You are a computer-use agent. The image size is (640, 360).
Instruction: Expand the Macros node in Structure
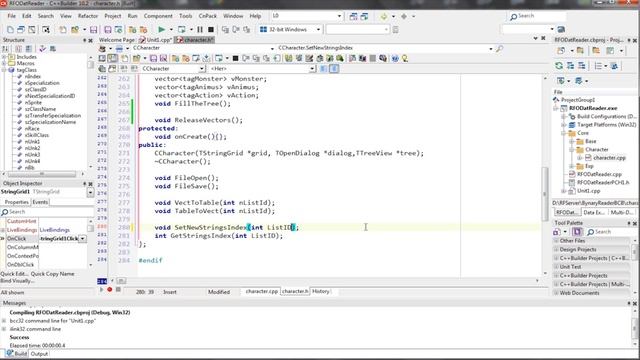4,64
